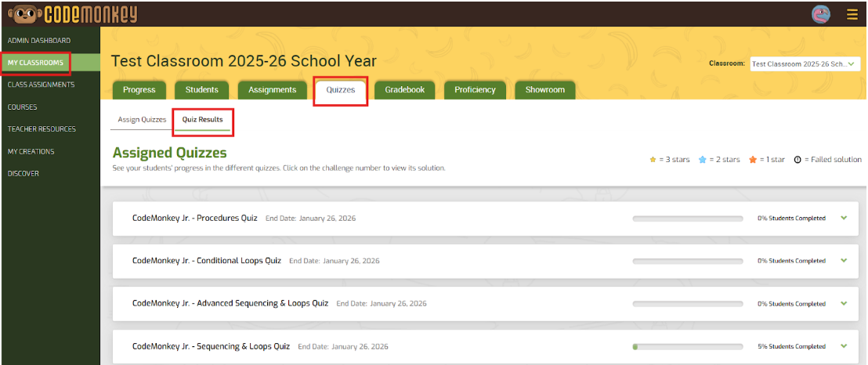The height and width of the screenshot is (365, 868).
Task: Navigate to Teacher Resources
Action: [x=42, y=129]
